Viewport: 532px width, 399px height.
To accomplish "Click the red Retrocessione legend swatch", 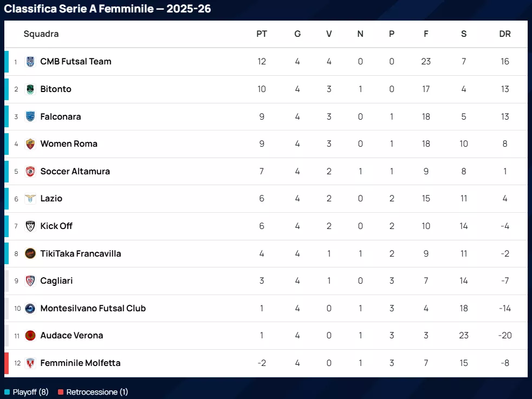I will coord(61,392).
